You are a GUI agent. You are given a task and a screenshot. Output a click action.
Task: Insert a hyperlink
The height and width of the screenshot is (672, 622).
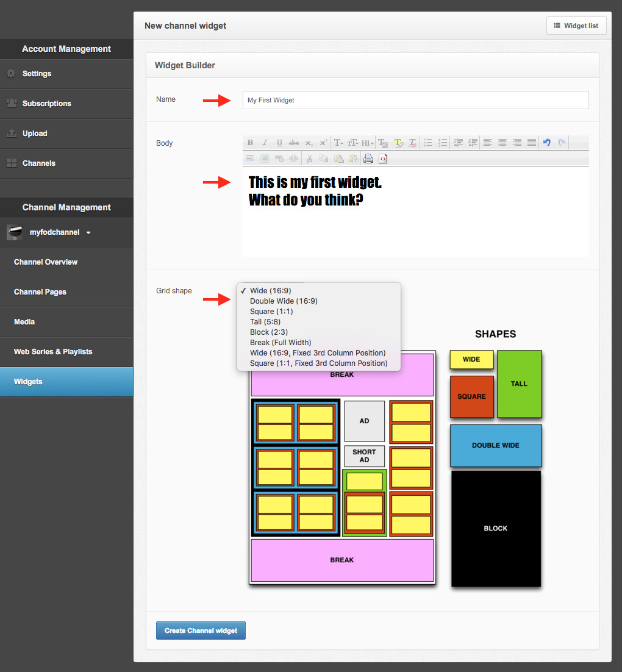(x=279, y=159)
